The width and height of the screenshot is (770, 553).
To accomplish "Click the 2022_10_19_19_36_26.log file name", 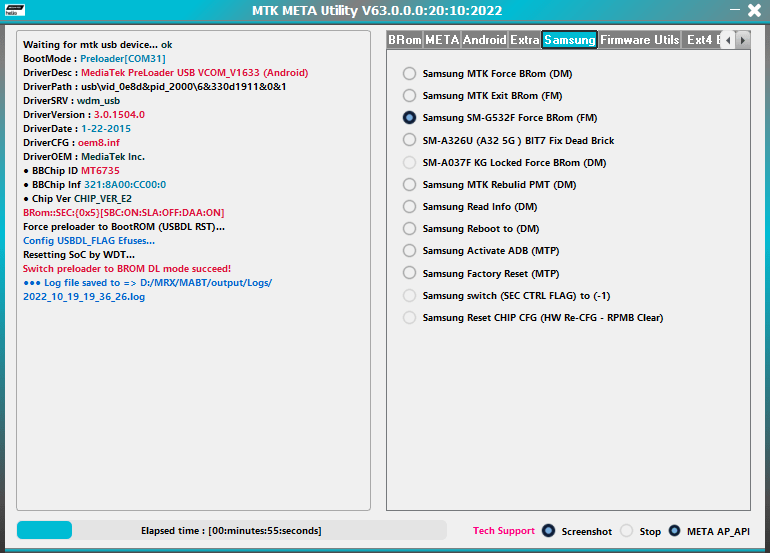I will tap(84, 297).
